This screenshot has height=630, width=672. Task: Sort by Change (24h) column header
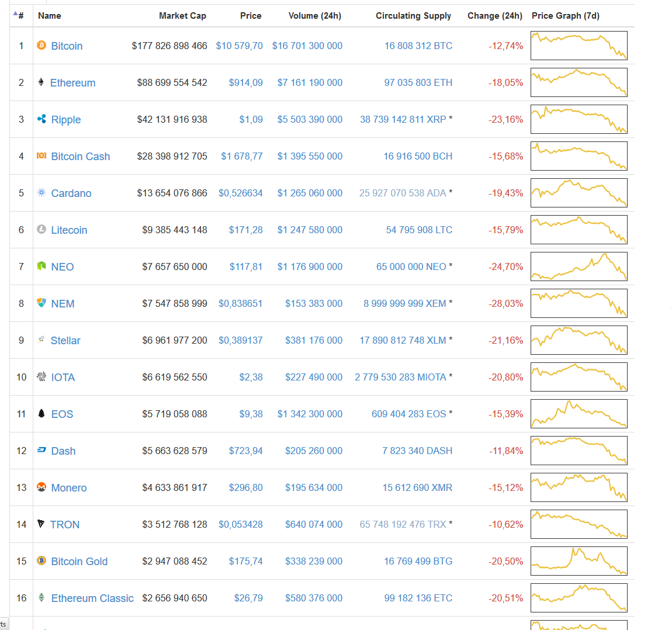pos(494,16)
